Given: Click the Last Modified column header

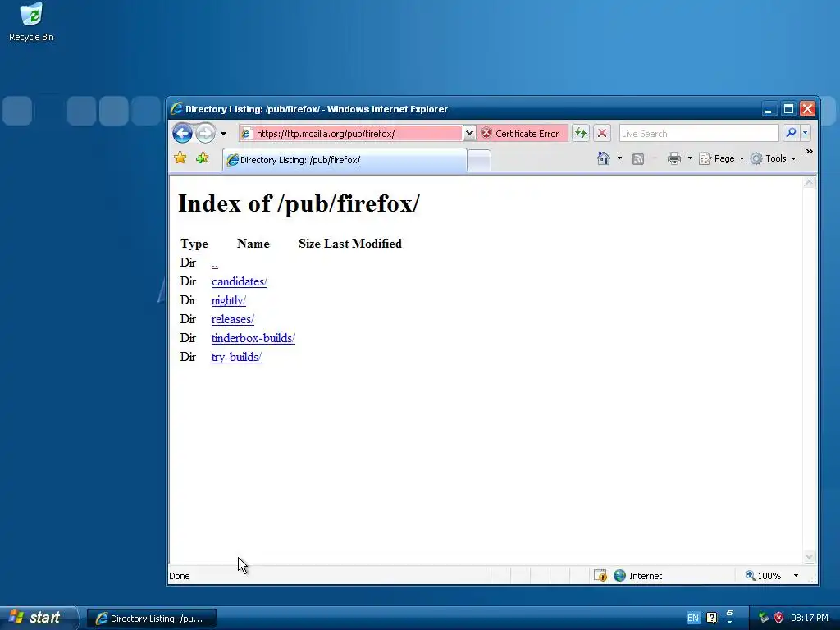Looking at the screenshot, I should tap(363, 244).
